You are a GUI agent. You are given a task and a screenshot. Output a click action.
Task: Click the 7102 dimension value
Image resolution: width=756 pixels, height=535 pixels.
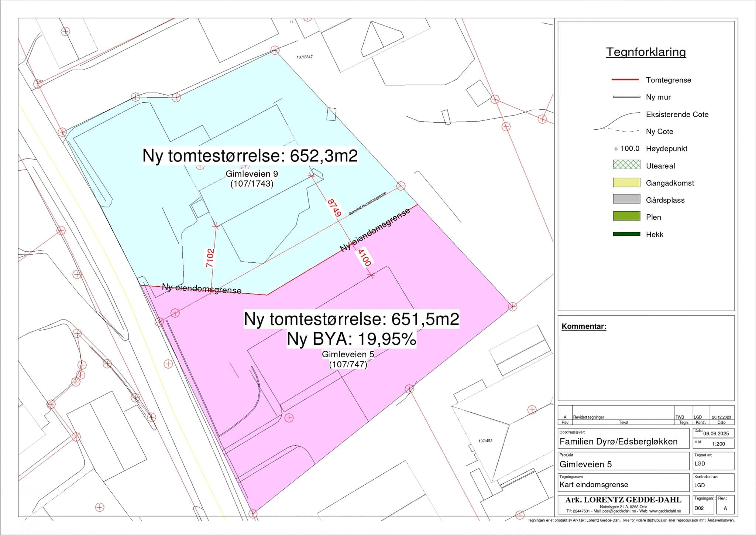[210, 258]
